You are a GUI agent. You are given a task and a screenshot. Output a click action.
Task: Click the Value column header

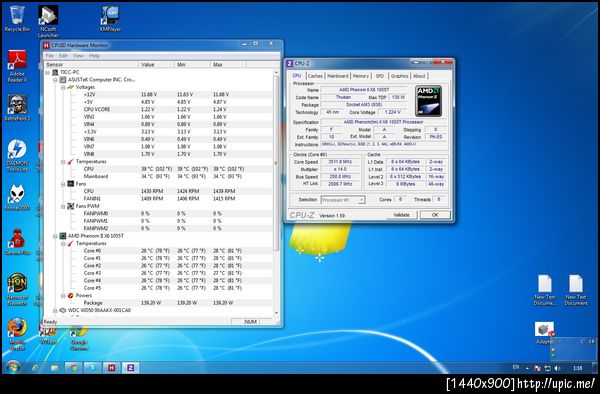[x=156, y=65]
